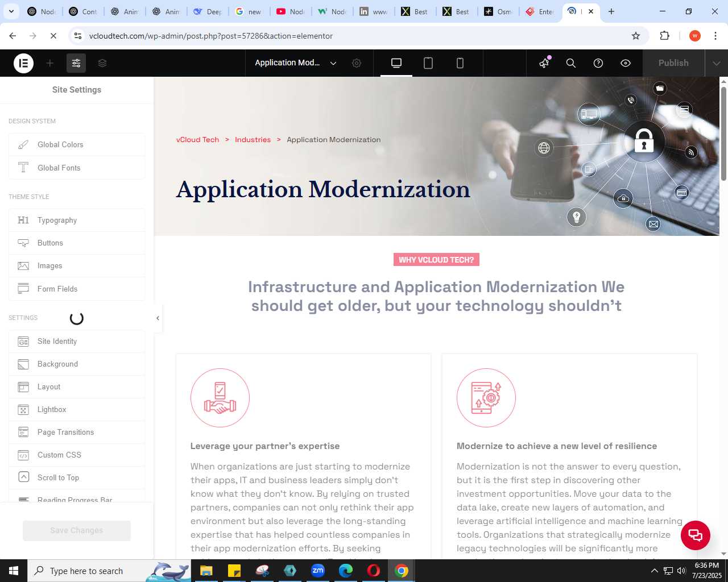
Task: Switch to mobile responsive view
Action: pos(460,63)
